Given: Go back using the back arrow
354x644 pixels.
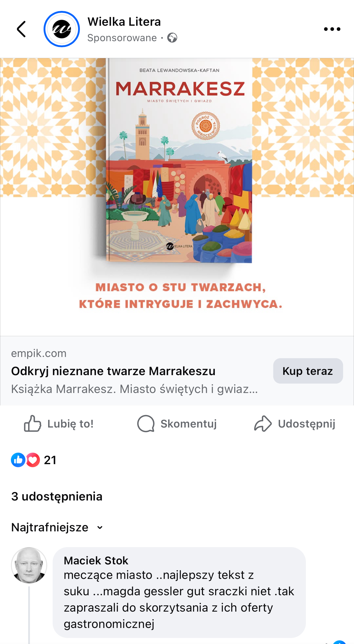Looking at the screenshot, I should click(21, 29).
